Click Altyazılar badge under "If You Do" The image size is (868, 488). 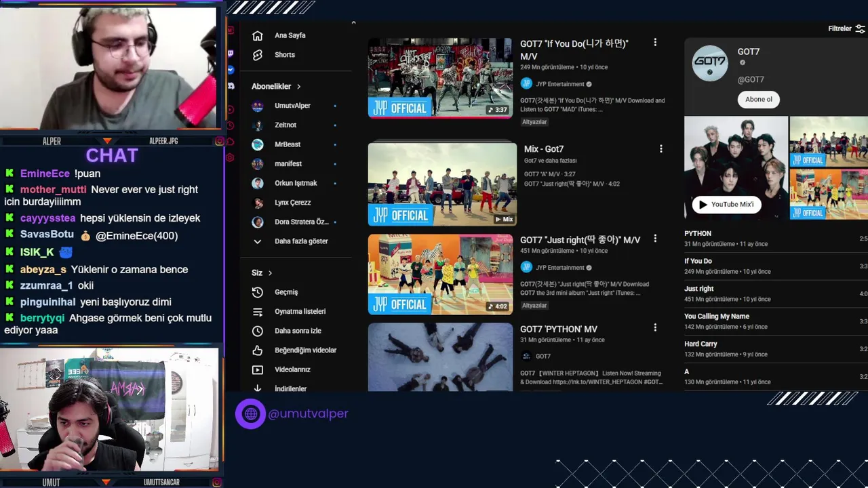coord(534,122)
